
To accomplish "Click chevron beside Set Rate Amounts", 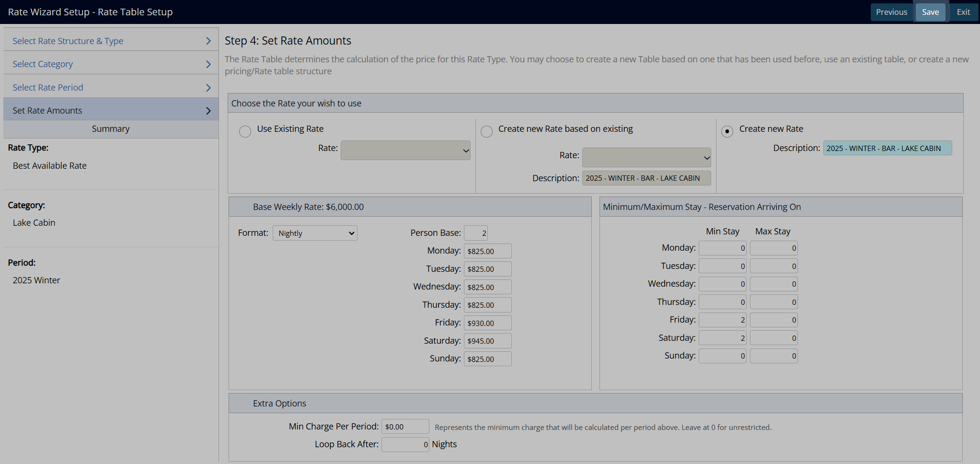I will point(208,111).
